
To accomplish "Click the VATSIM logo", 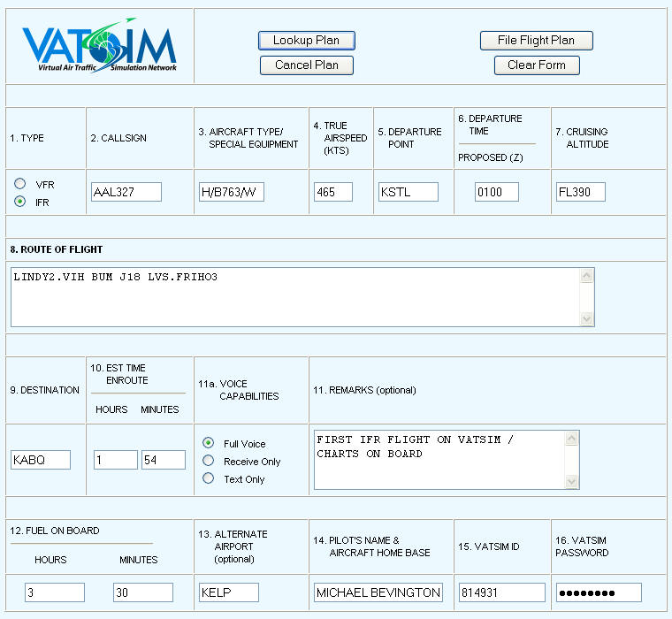I will click(x=99, y=46).
